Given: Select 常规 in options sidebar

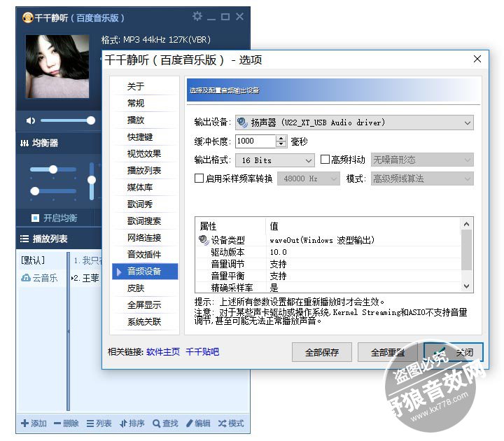Looking at the screenshot, I should (145, 103).
